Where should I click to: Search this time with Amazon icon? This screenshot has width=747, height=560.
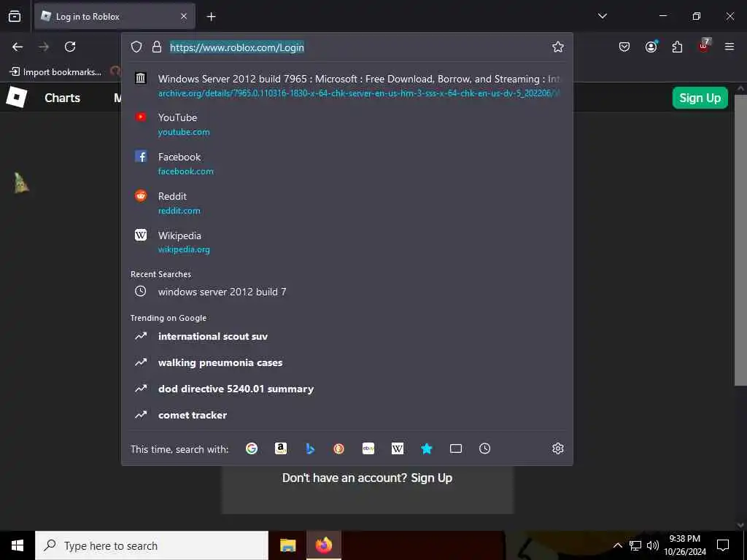(281, 448)
